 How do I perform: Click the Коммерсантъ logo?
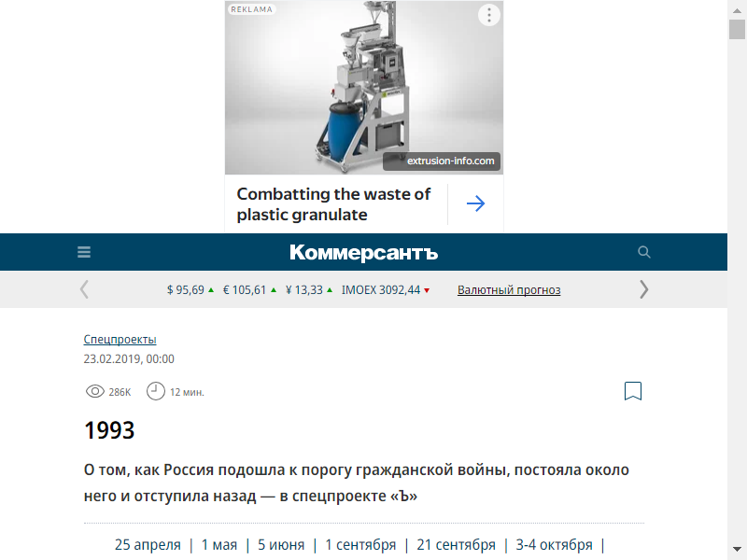pyautogui.click(x=363, y=252)
